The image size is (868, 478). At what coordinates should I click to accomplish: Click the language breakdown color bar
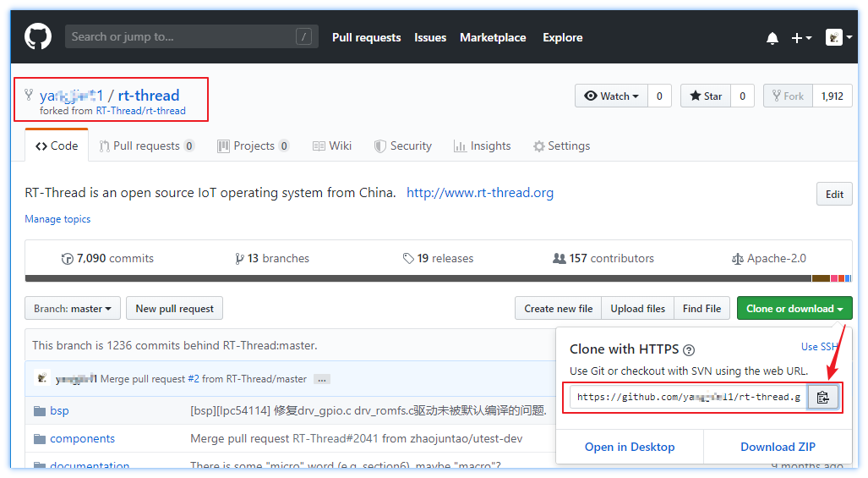438,278
